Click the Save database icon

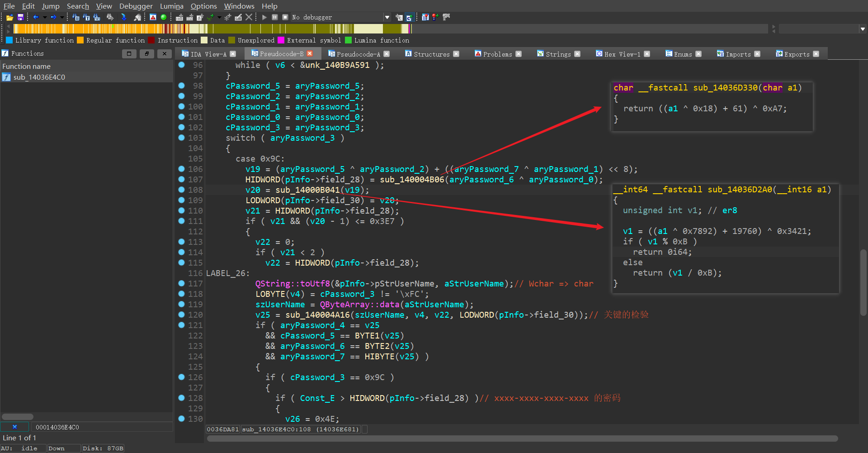[20, 17]
